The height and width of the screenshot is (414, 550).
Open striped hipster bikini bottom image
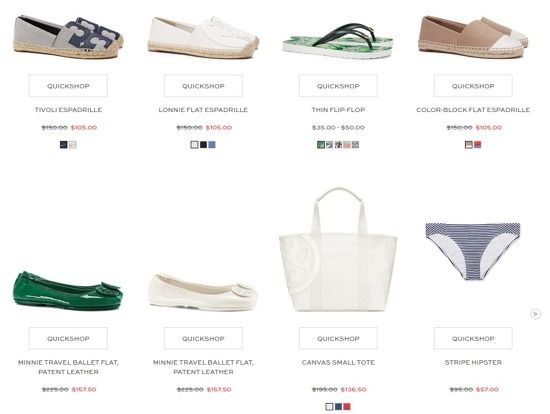473,251
